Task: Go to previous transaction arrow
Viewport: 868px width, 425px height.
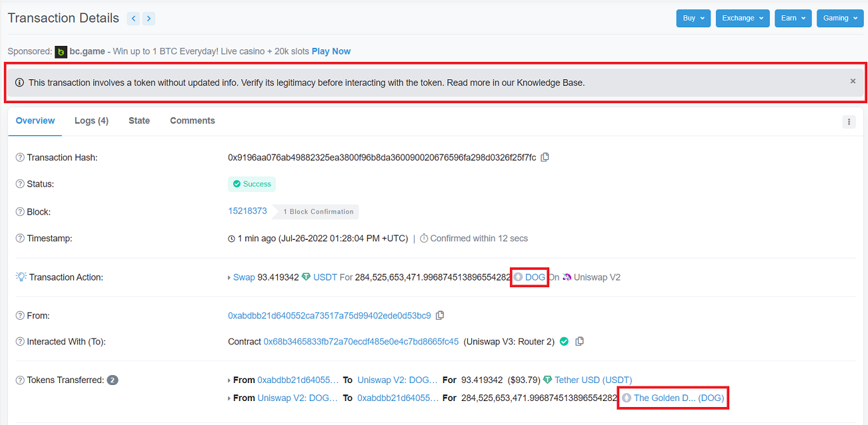Action: pyautogui.click(x=133, y=19)
